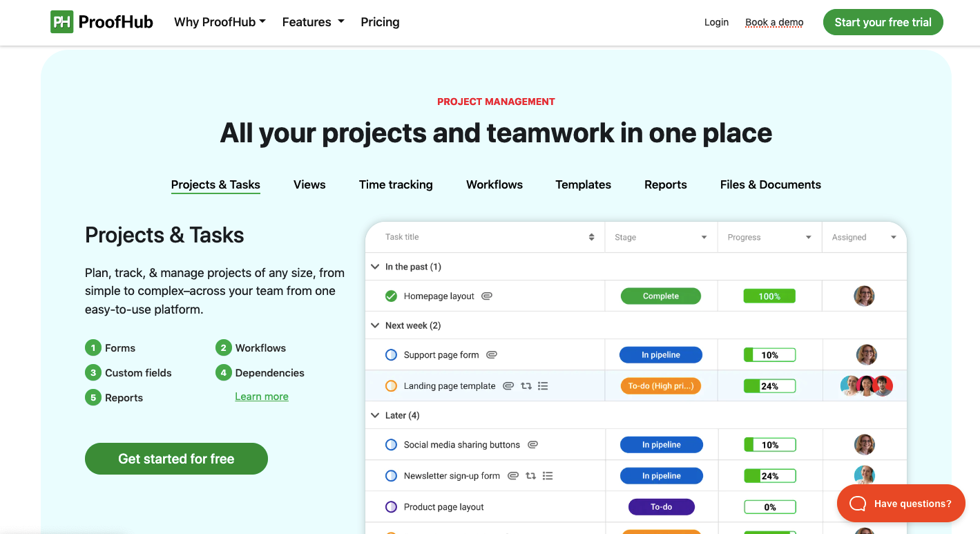The image size is (980, 534).
Task: Open the Progress column filter dropdown
Action: tap(808, 238)
